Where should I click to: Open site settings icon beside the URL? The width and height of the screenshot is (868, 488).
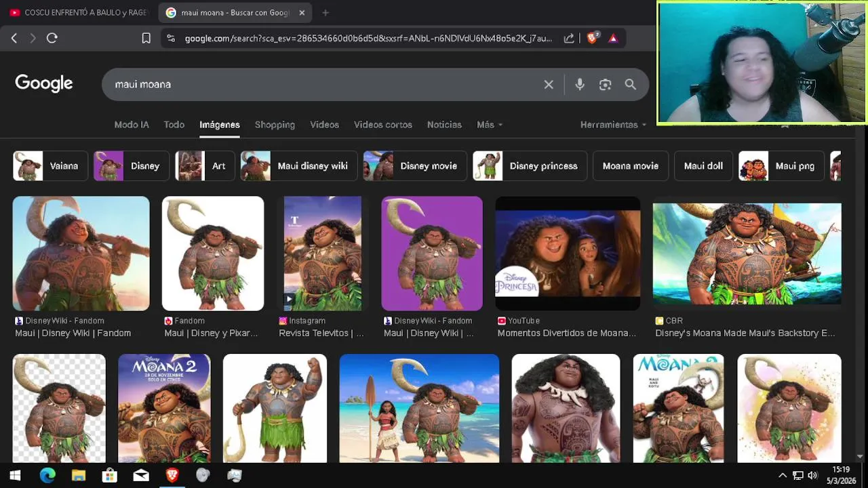(170, 39)
